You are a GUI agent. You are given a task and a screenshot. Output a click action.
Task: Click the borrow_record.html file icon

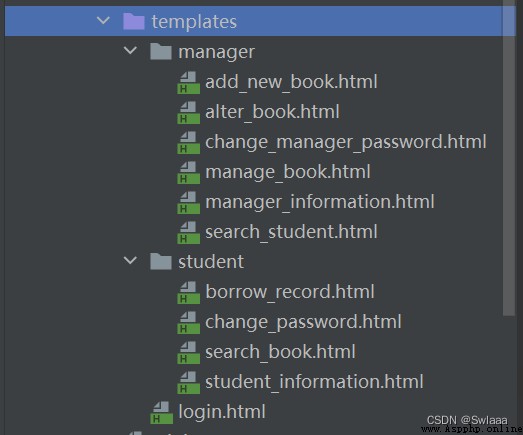tap(188, 293)
